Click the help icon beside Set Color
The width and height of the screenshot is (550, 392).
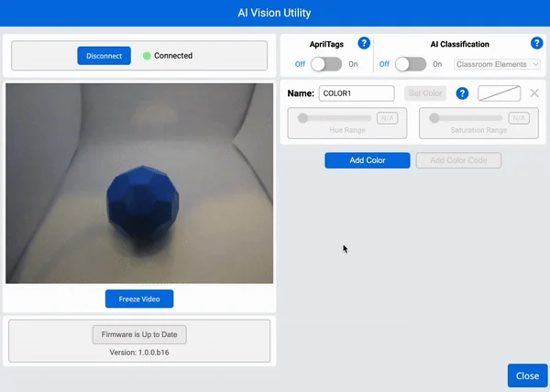[463, 93]
